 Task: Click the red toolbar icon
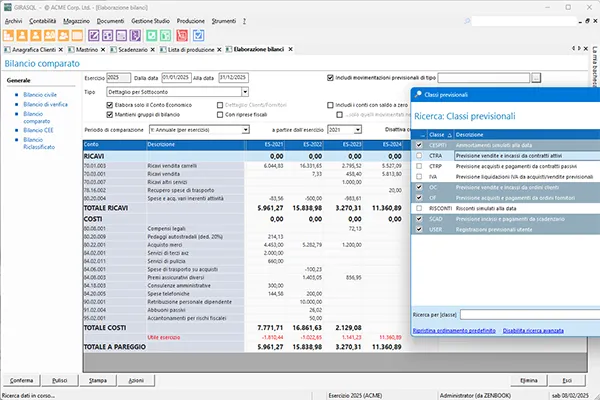click(x=182, y=36)
